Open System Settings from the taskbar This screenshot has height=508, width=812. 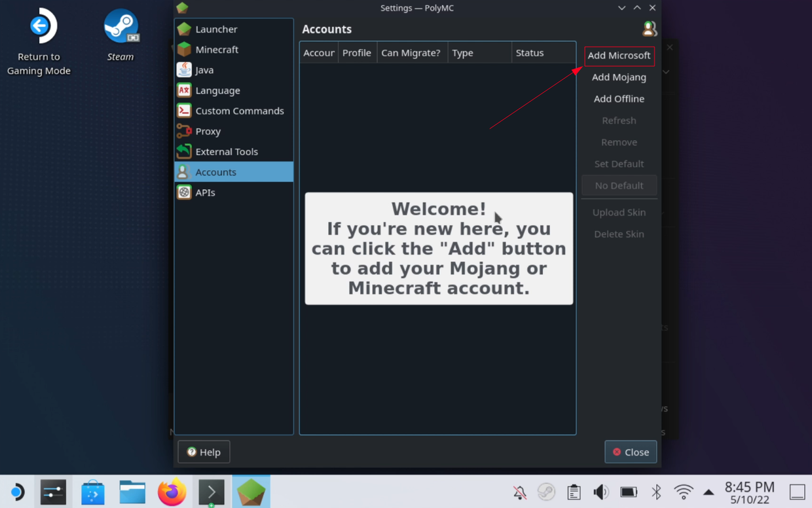[53, 492]
